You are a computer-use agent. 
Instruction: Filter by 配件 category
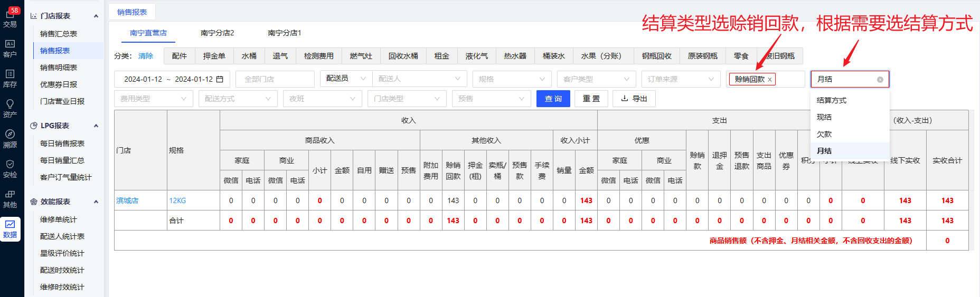coord(180,56)
